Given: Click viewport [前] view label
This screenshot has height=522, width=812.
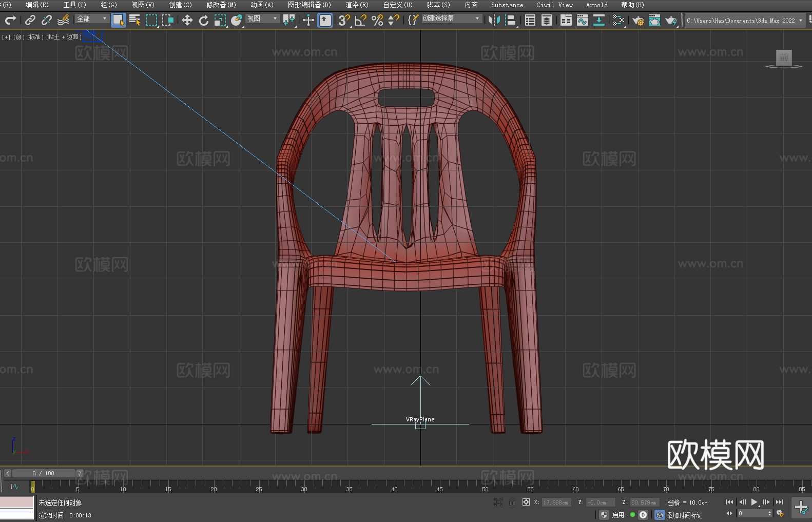Looking at the screenshot, I should (x=18, y=37).
